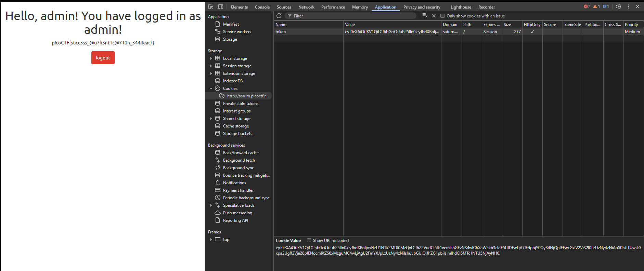
Task: Expand the Shared storage item
Action: (211, 119)
